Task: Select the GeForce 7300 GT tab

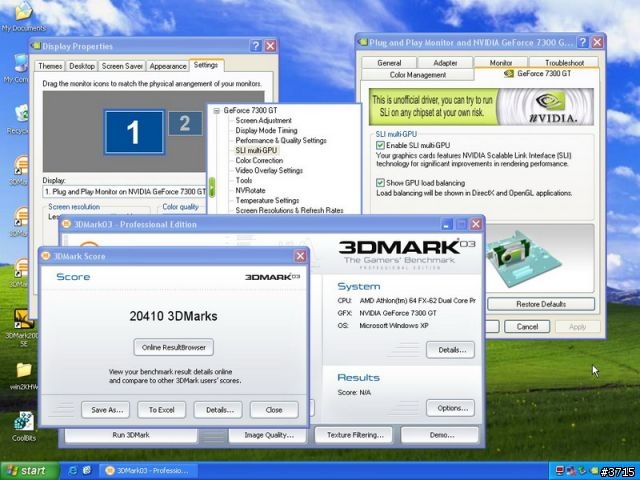Action: 537,74
